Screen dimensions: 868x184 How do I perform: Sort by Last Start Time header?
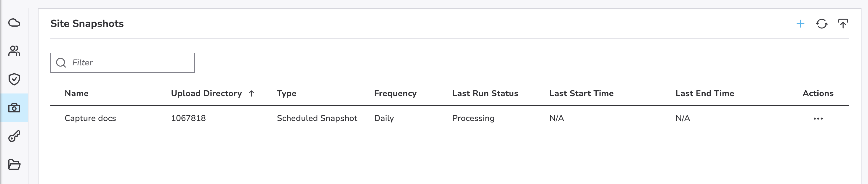[581, 93]
